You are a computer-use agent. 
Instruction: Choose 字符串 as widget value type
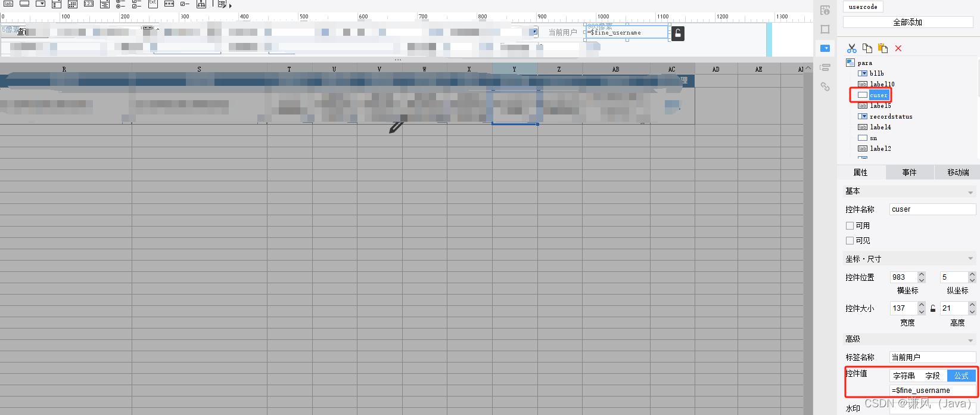click(904, 376)
